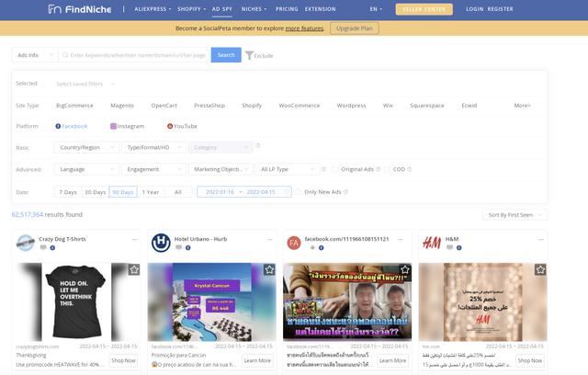Open the Type/Format/HD dropdown
The image size is (588, 375).
coord(153,147)
